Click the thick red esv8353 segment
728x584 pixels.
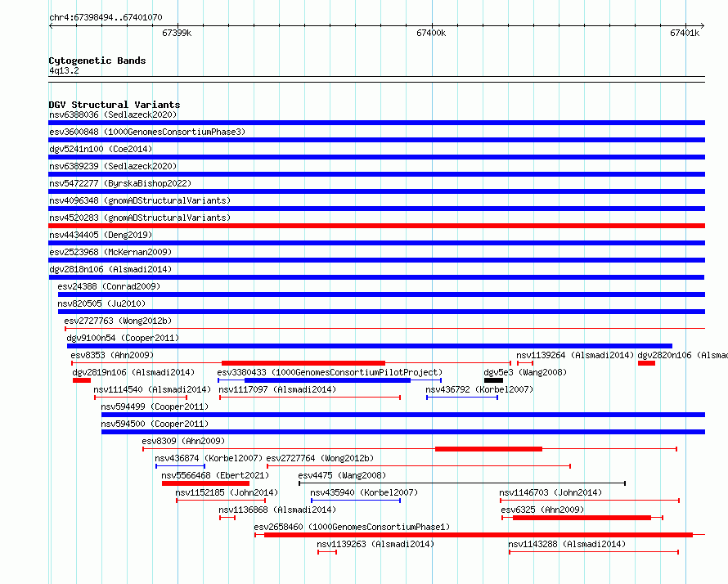click(x=303, y=363)
